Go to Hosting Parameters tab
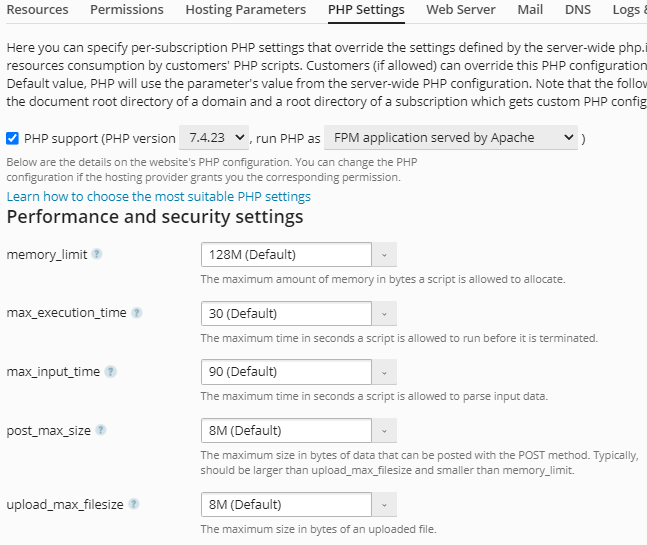This screenshot has height=545, width=647. (x=246, y=10)
